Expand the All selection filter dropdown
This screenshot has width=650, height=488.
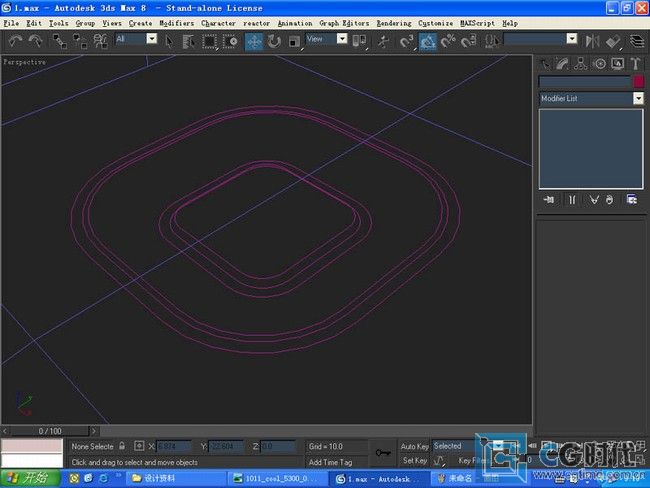tap(152, 39)
